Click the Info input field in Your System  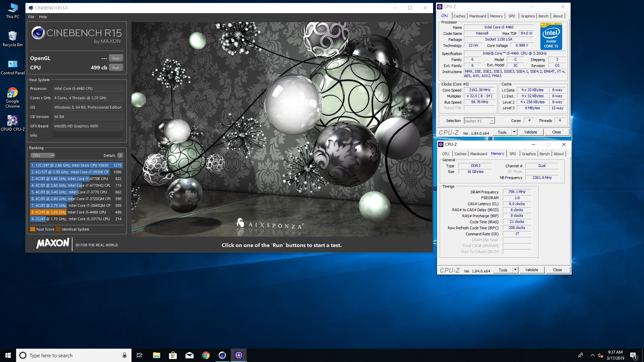[x=88, y=135]
